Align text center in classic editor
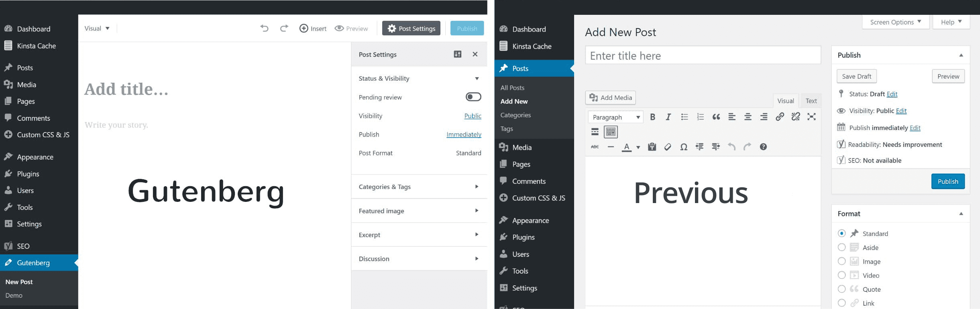The height and width of the screenshot is (309, 980). [748, 117]
